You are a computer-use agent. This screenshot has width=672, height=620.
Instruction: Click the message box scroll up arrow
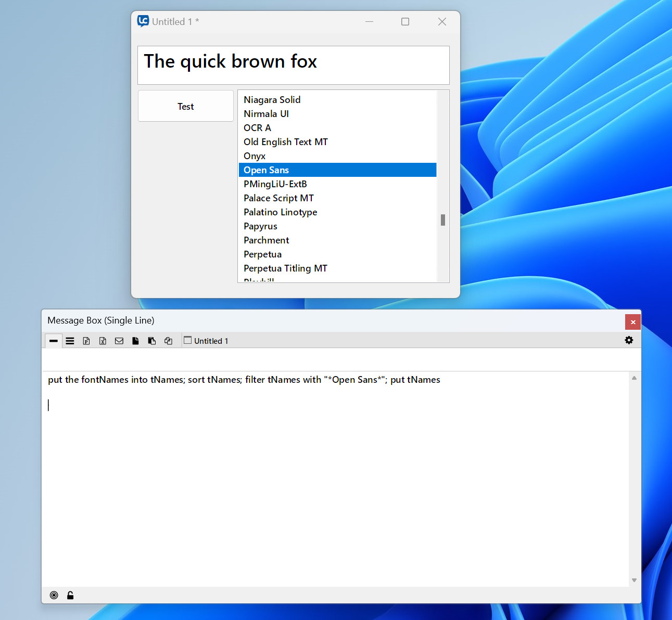point(634,378)
